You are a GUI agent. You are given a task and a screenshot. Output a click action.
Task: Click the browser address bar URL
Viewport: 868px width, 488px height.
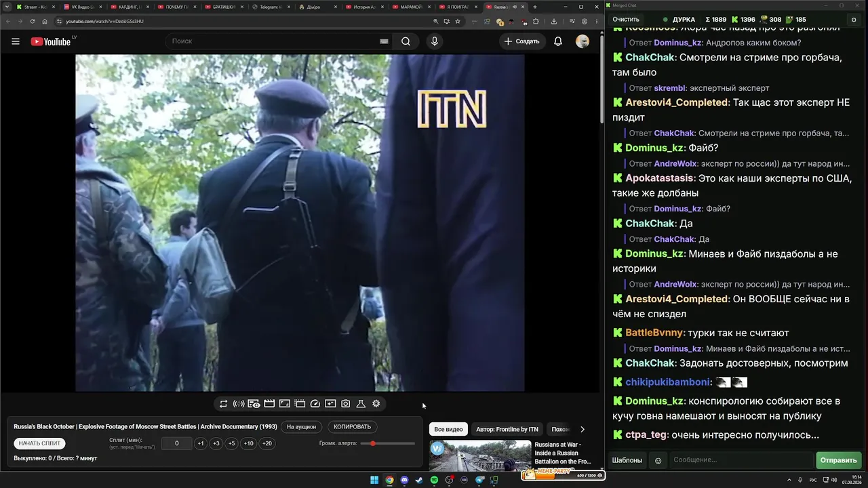104,21
